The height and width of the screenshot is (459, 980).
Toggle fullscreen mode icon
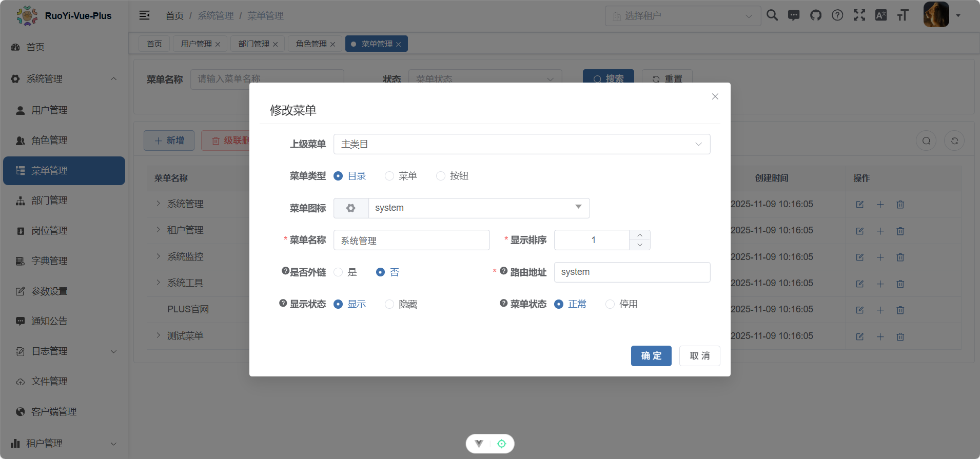point(859,15)
